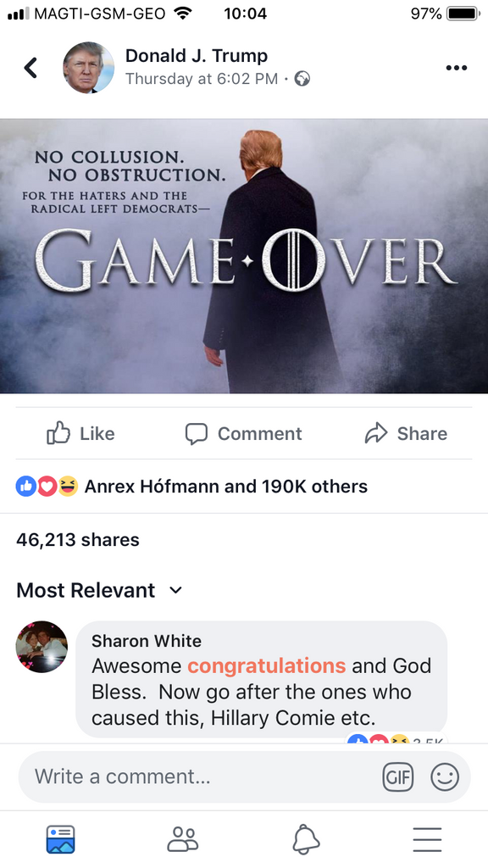Open the three-dot post options menu
Screen dimensions: 488x868
[x=457, y=68]
